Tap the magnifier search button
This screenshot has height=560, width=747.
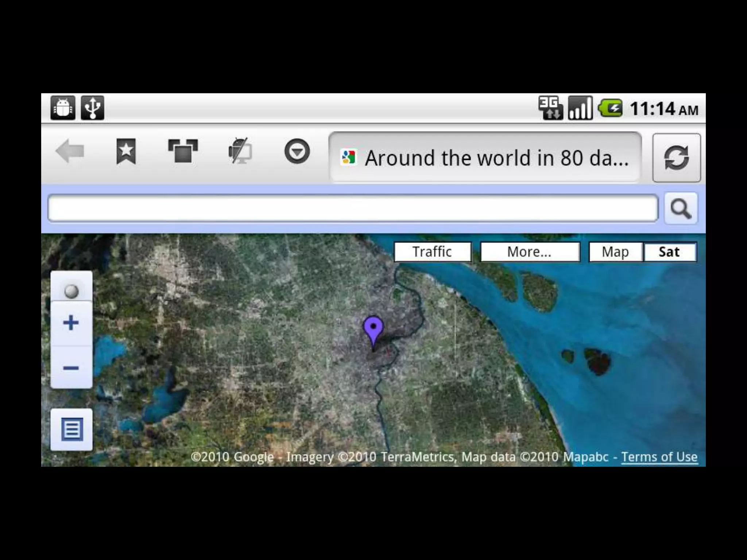(681, 209)
